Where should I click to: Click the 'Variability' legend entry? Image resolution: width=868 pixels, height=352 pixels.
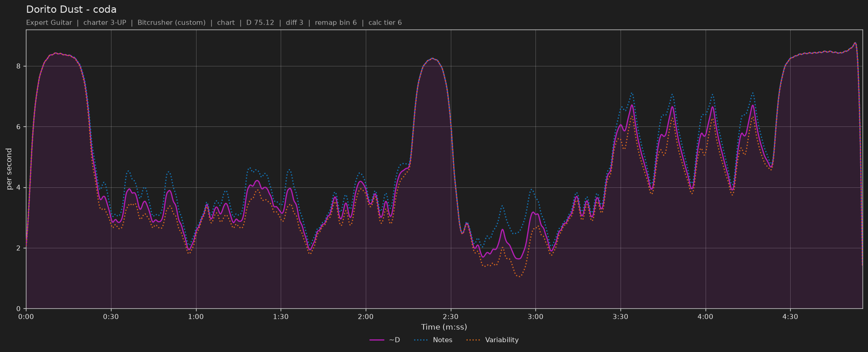pyautogui.click(x=492, y=340)
